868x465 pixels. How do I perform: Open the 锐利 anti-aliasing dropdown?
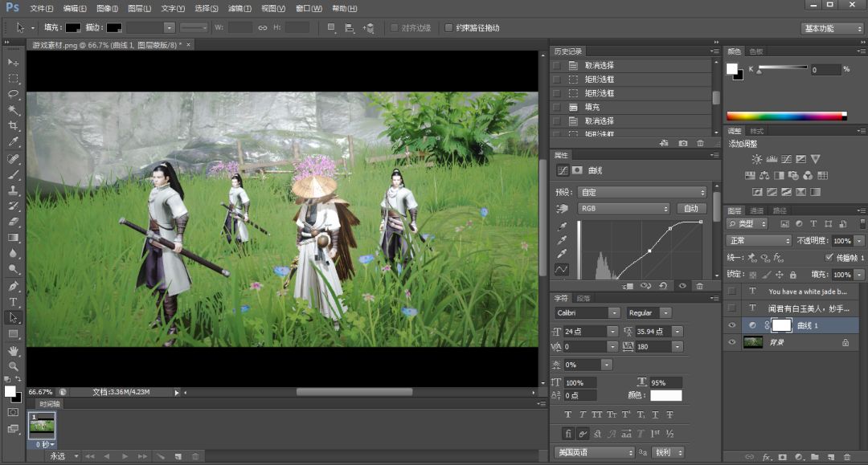pyautogui.click(x=668, y=452)
